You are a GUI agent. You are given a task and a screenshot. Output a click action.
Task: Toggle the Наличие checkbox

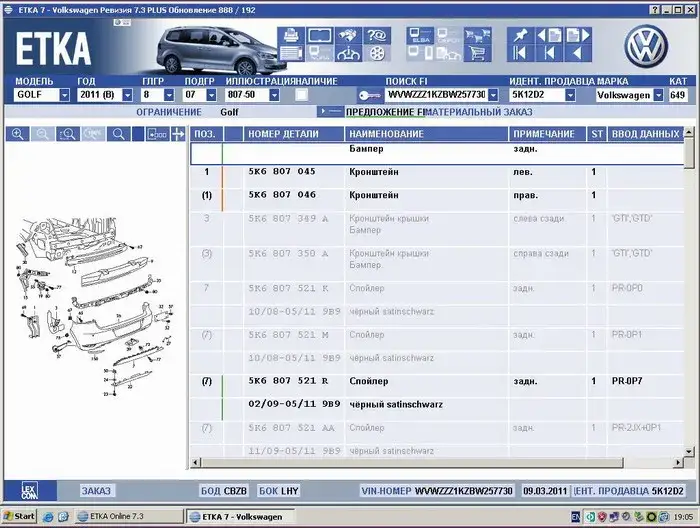(x=301, y=95)
